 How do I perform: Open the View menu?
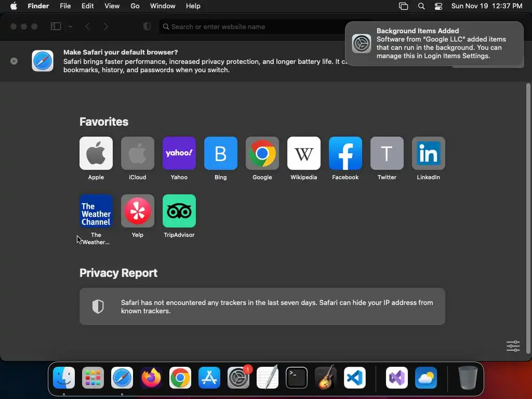[x=112, y=6]
